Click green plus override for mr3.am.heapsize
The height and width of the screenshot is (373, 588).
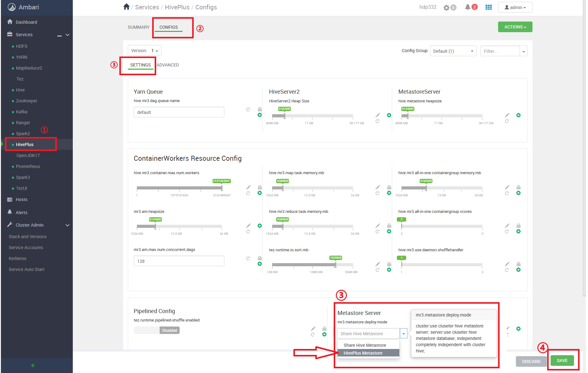pyautogui.click(x=260, y=226)
